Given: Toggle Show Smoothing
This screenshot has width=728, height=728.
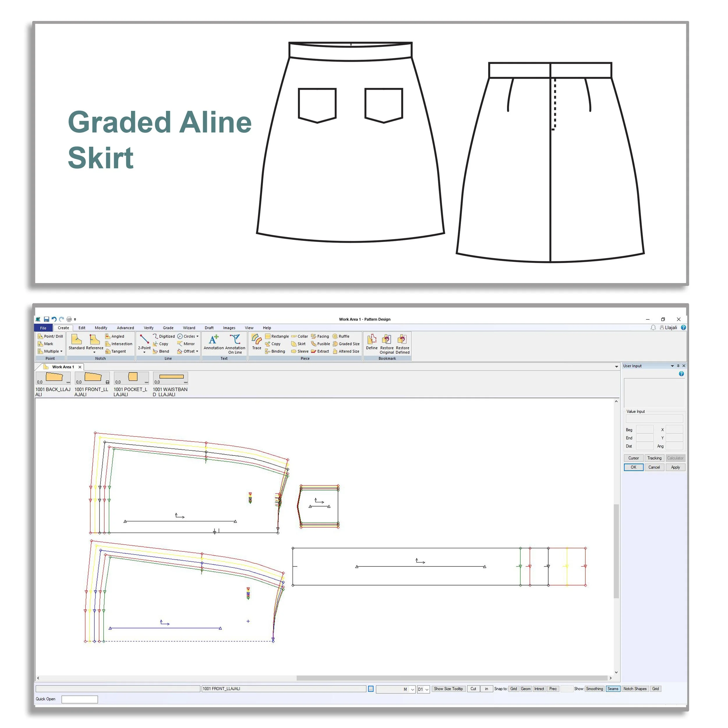Looking at the screenshot, I should click(x=595, y=689).
